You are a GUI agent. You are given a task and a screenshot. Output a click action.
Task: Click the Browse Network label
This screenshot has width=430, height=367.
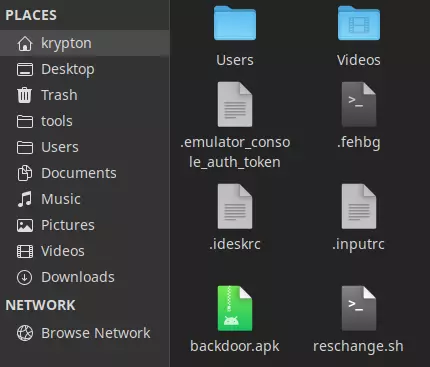tap(96, 333)
